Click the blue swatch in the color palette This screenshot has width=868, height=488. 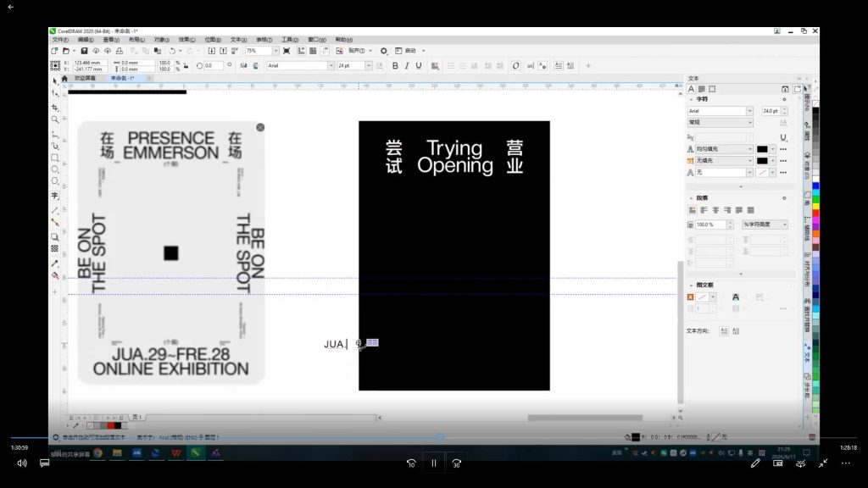point(815,186)
